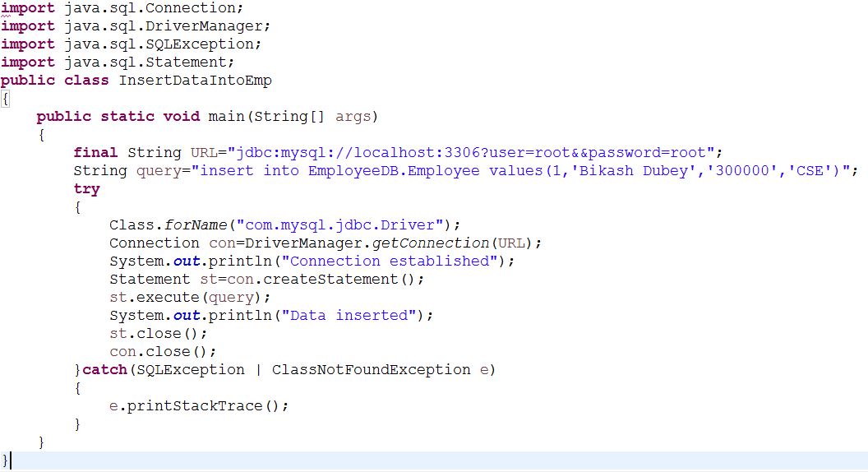The height and width of the screenshot is (472, 868).
Task: Click the "com.mysql.jdbc.Driver" string literal
Action: [x=339, y=224]
